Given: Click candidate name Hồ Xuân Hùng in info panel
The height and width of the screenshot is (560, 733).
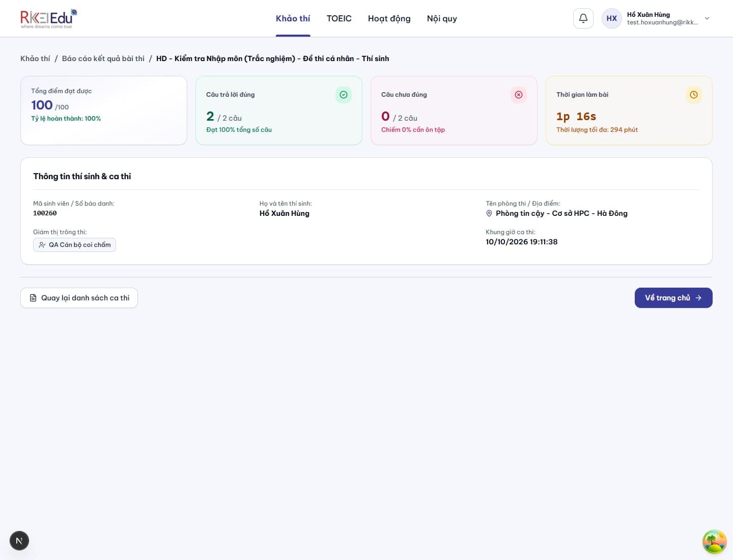Looking at the screenshot, I should pos(285,213).
